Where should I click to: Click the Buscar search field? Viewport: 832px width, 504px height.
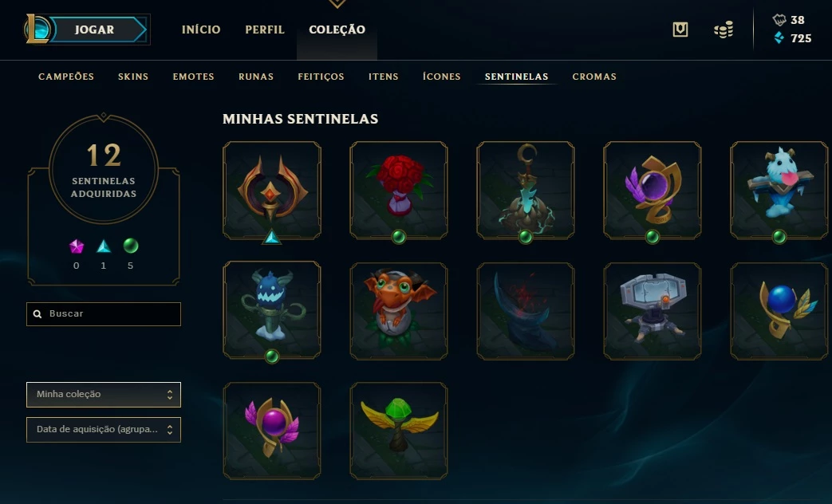104,314
